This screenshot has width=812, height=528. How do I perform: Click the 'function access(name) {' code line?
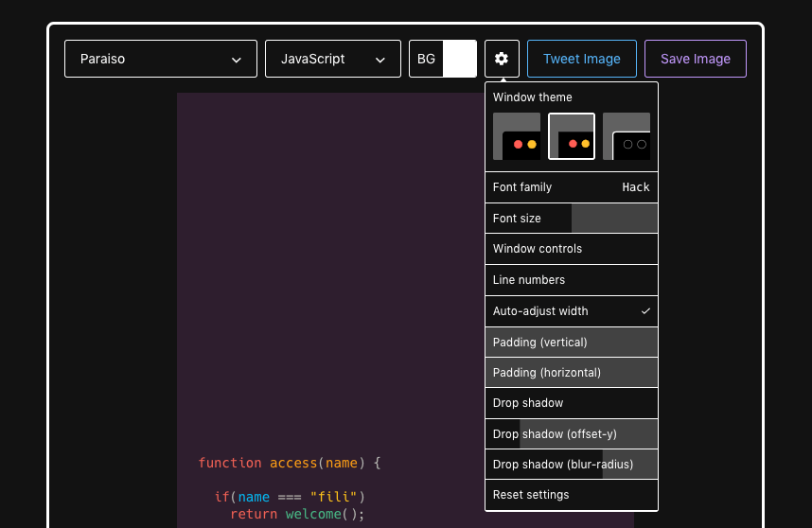[290, 463]
